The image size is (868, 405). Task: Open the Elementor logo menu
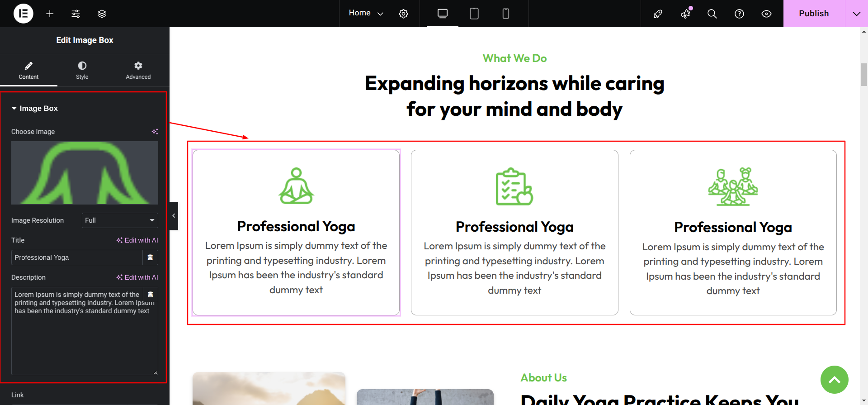pos(24,14)
